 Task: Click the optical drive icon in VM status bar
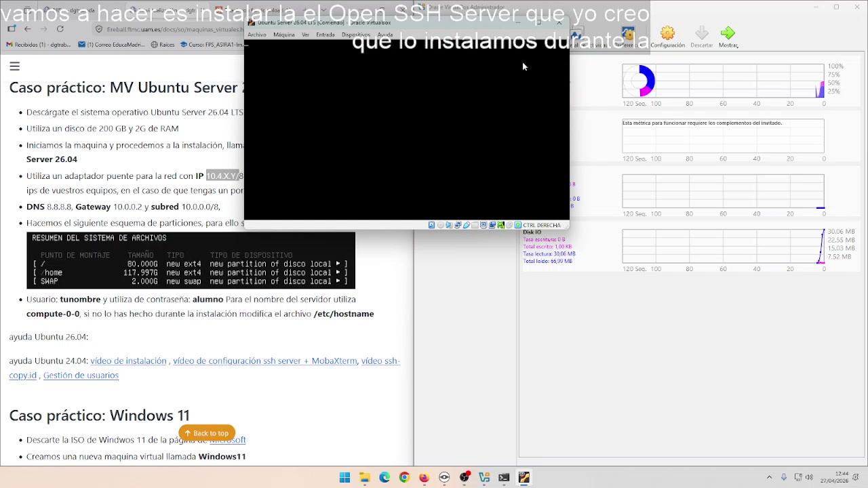click(x=441, y=225)
